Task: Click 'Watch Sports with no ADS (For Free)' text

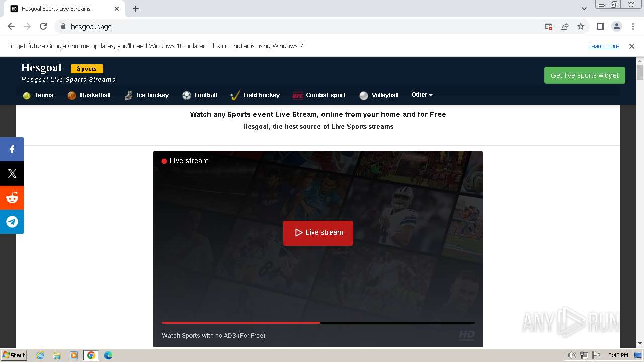Action: (x=213, y=335)
